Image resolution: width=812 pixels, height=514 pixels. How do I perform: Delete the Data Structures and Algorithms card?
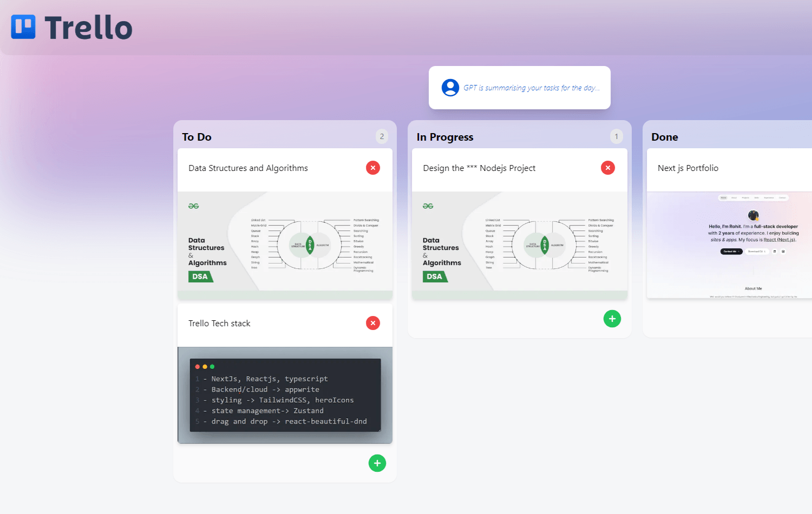(x=373, y=168)
